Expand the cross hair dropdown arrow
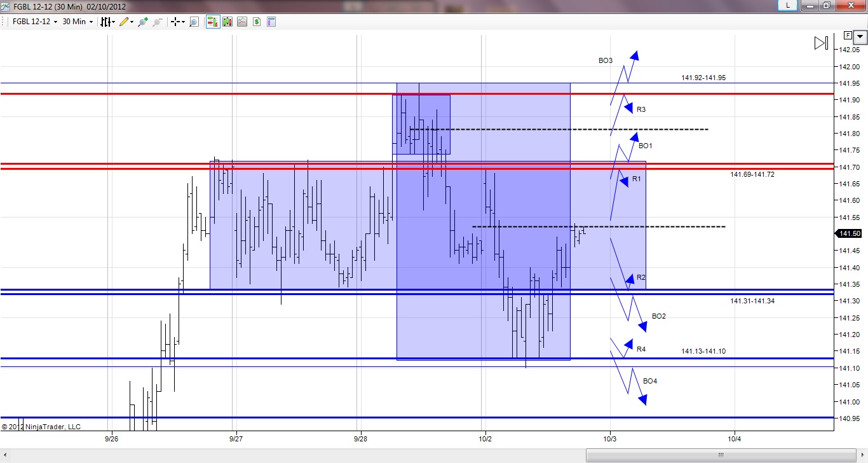Image resolution: width=868 pixels, height=463 pixels. coord(183,22)
